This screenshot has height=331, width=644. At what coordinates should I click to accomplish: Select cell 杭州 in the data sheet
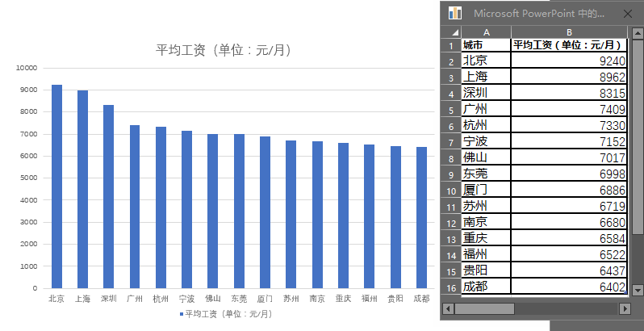click(x=487, y=125)
